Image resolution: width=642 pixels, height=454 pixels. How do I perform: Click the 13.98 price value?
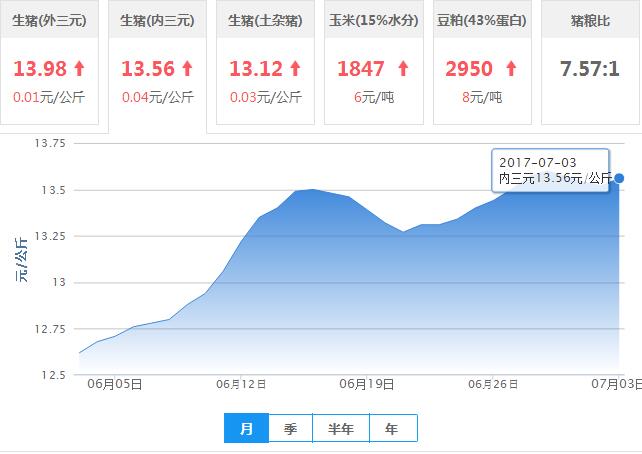(x=40, y=68)
